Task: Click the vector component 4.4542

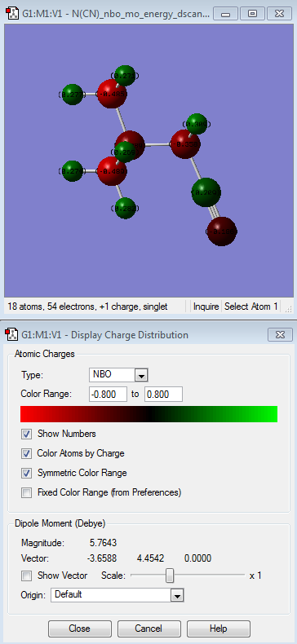Action: click(151, 558)
